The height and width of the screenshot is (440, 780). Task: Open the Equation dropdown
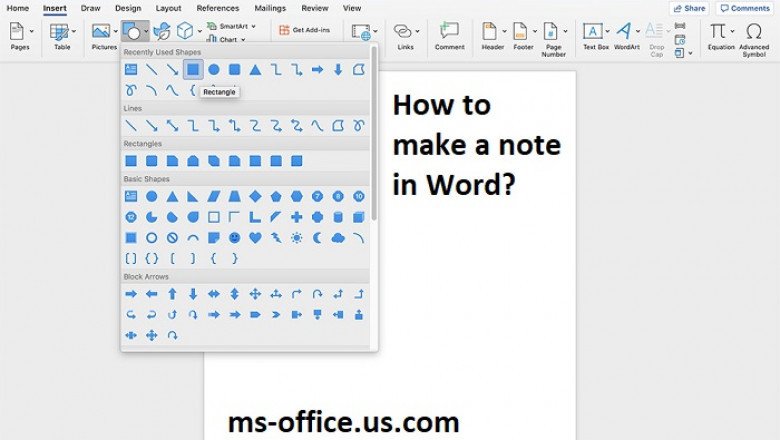pos(732,31)
